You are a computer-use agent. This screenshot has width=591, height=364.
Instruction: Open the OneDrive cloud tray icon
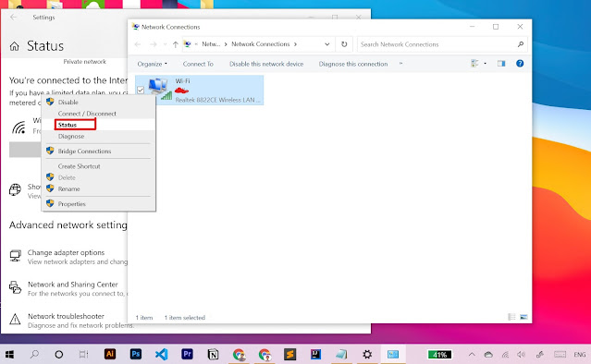tap(488, 355)
